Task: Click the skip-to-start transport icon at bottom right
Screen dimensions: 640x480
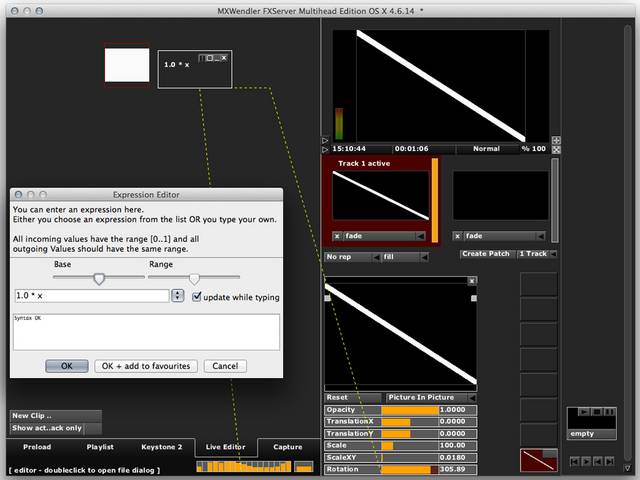Action: (x=574, y=461)
